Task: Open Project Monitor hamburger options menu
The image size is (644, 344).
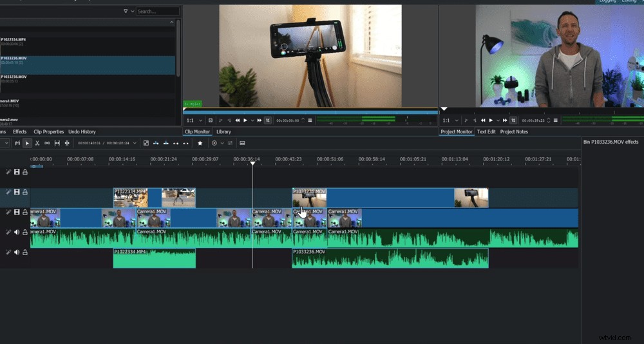Action: click(x=556, y=120)
